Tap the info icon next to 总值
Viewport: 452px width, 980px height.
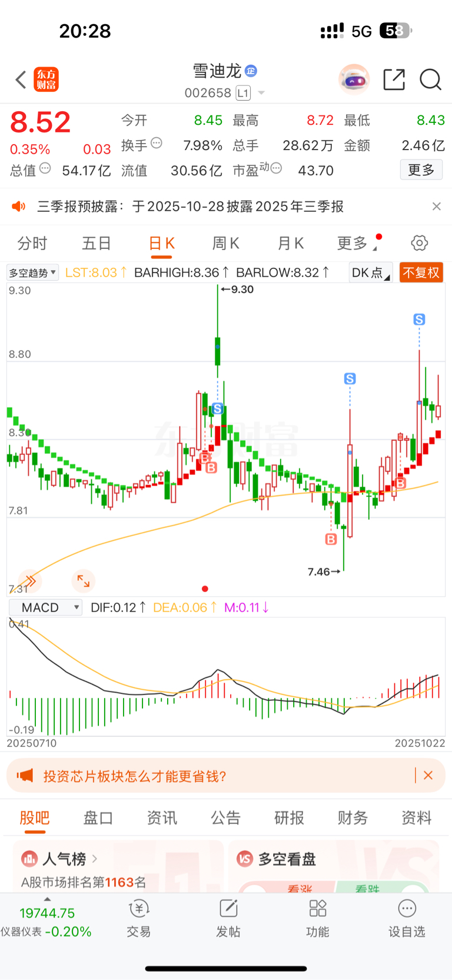point(45,168)
